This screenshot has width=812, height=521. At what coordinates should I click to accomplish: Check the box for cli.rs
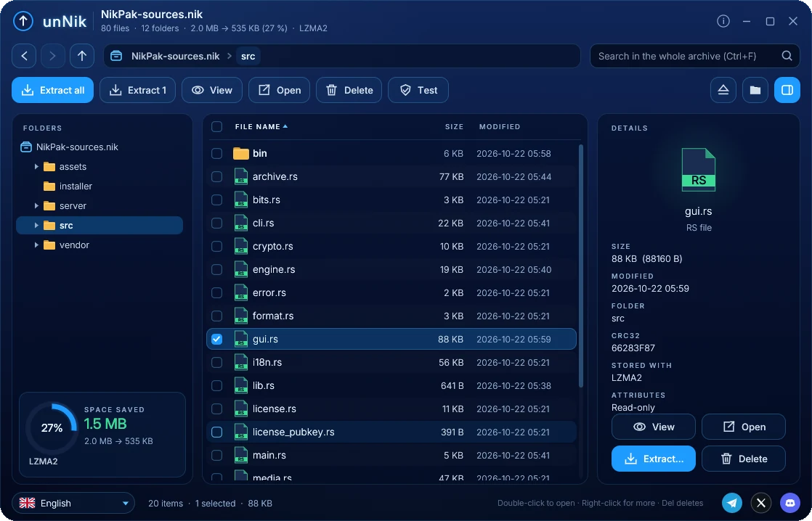coord(216,223)
